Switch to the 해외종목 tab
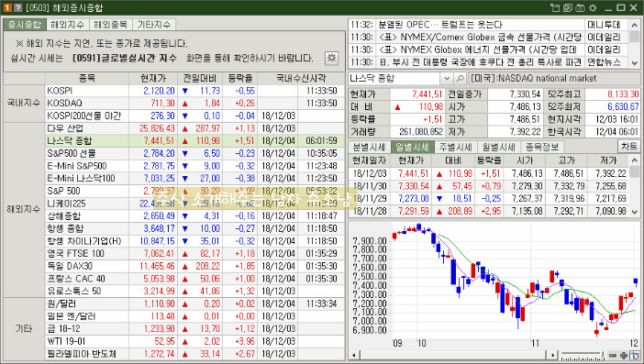The image size is (644, 364). click(x=110, y=25)
